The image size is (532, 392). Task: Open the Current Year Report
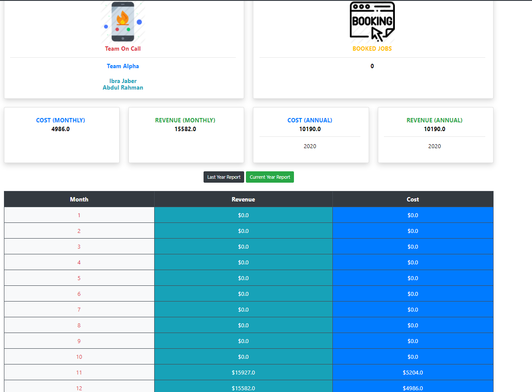pyautogui.click(x=269, y=177)
